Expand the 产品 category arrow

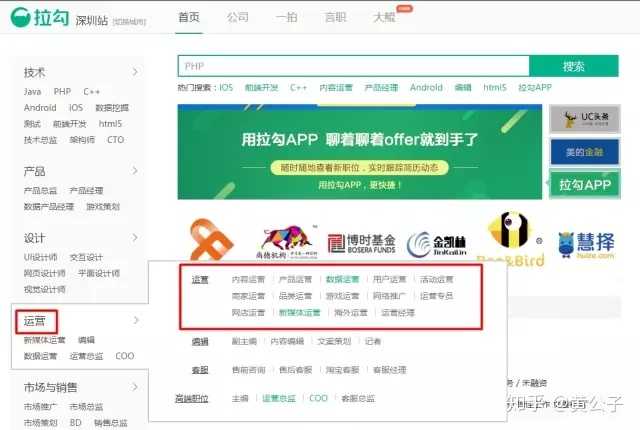point(135,171)
